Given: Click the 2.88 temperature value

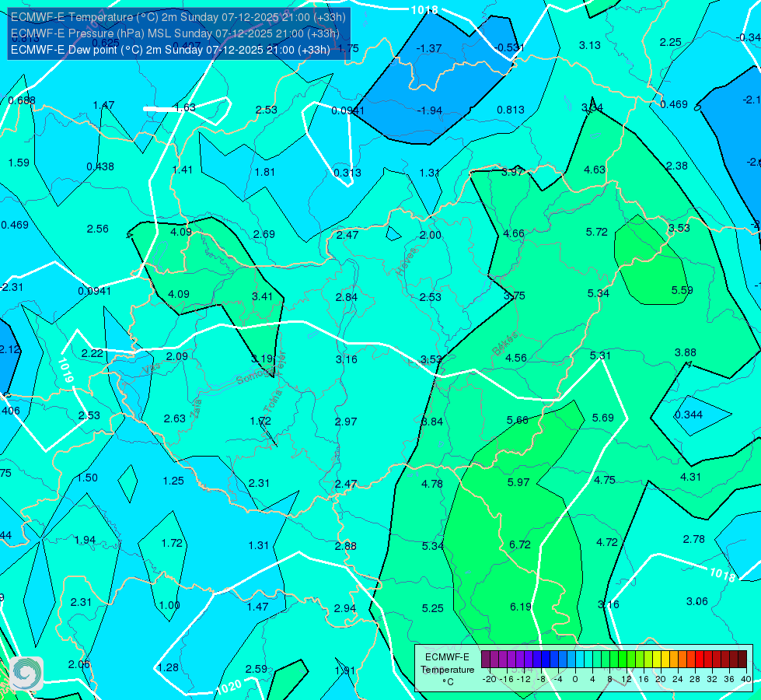Looking at the screenshot, I should click(346, 546).
